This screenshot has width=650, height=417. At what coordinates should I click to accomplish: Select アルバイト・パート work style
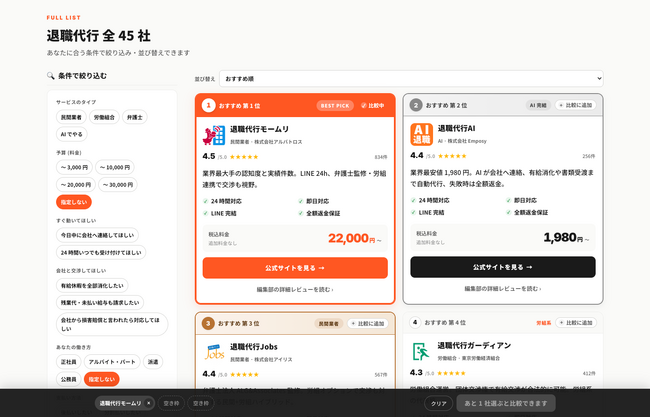(112, 362)
